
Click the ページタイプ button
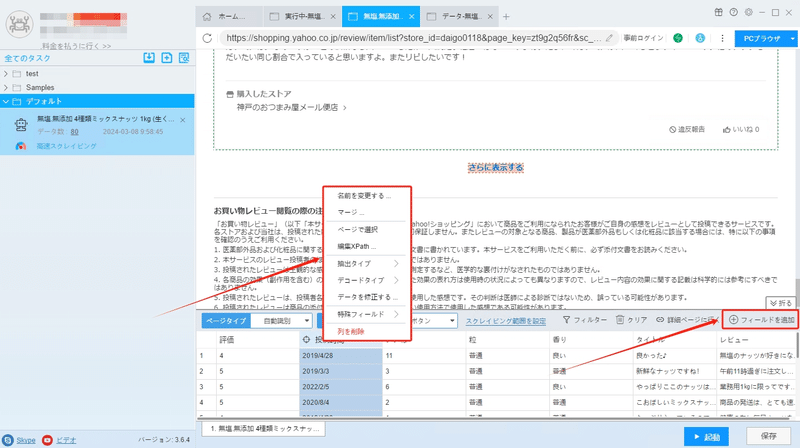pyautogui.click(x=226, y=321)
